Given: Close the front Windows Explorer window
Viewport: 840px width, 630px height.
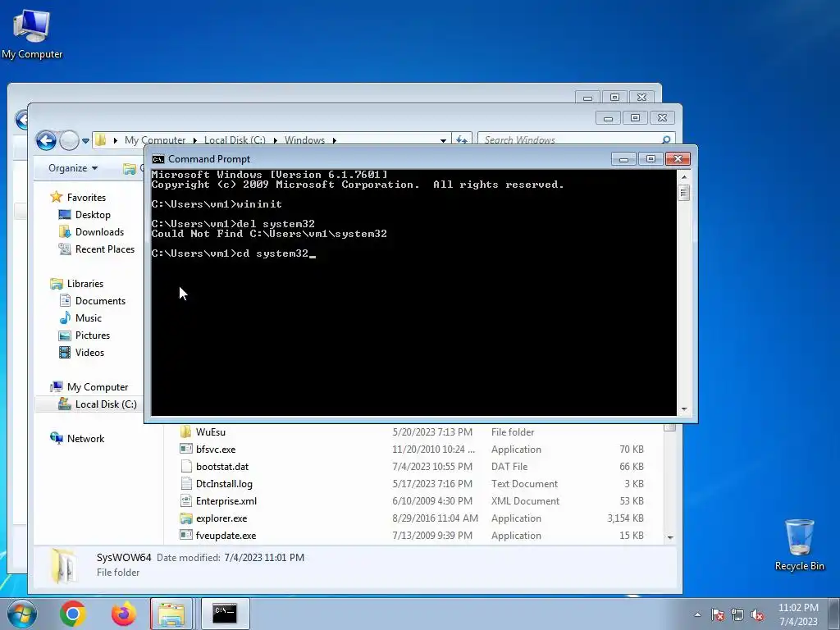Looking at the screenshot, I should [x=662, y=118].
